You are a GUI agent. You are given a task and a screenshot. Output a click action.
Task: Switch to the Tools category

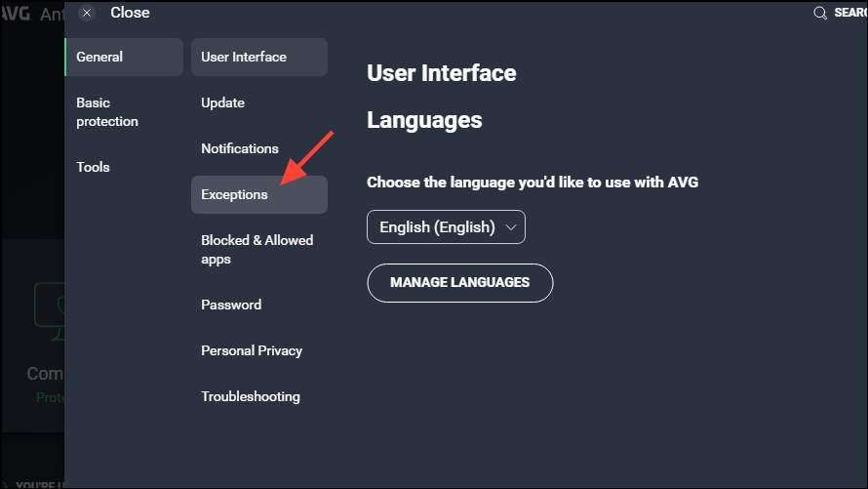click(94, 167)
